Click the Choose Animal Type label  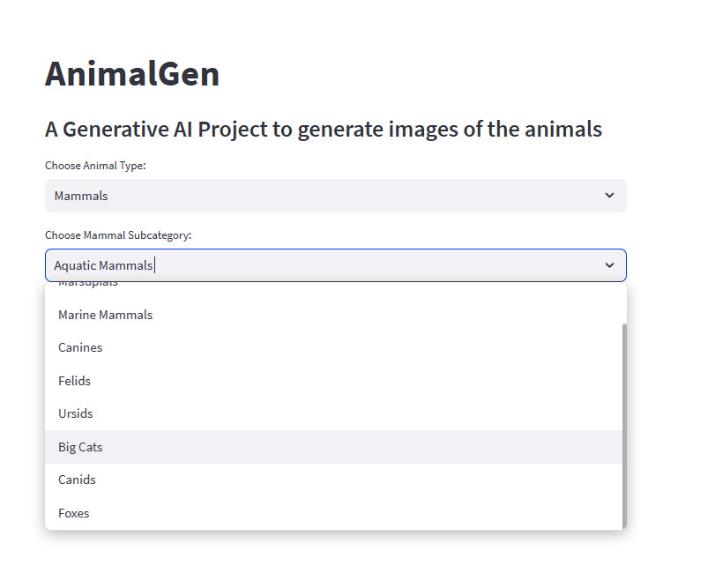pos(95,165)
